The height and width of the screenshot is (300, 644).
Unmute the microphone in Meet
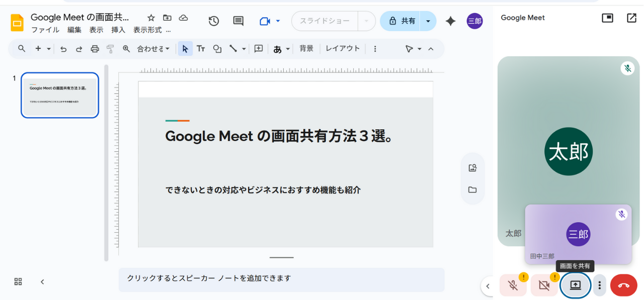pyautogui.click(x=513, y=285)
